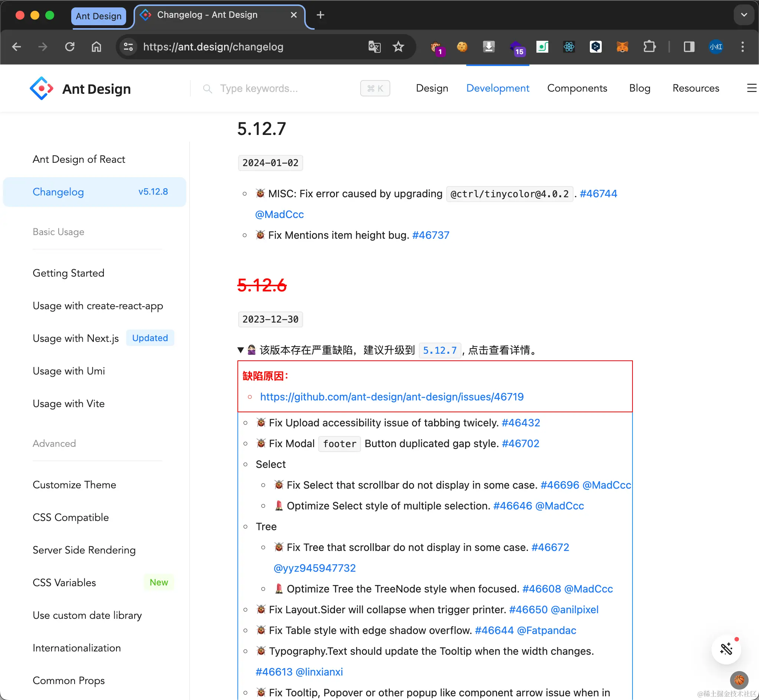
Task: Open the @anilpixel contributor link
Action: pyautogui.click(x=575, y=609)
